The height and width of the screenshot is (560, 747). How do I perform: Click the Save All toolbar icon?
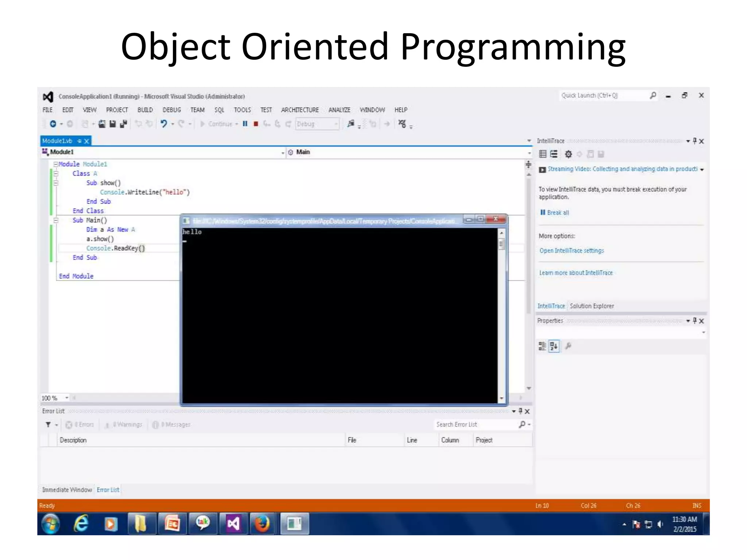(123, 124)
